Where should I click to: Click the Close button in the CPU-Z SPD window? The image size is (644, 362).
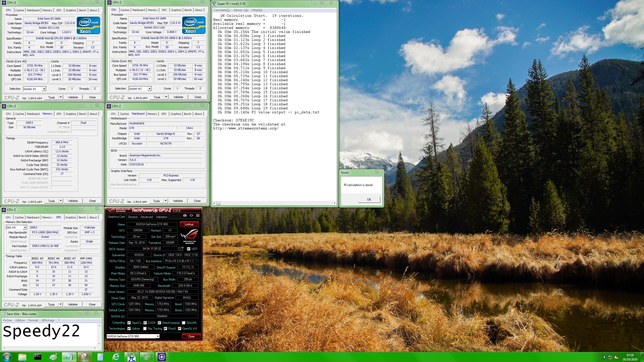point(92,304)
